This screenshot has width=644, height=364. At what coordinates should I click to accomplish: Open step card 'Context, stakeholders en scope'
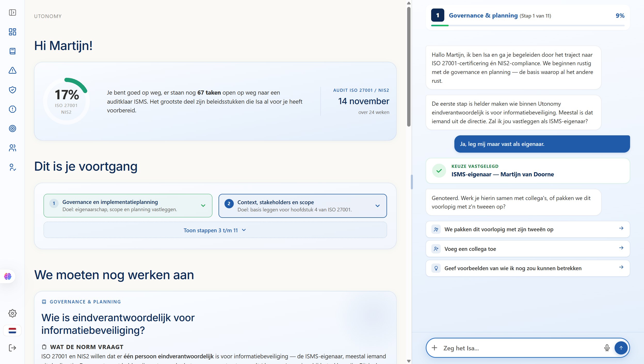(302, 206)
